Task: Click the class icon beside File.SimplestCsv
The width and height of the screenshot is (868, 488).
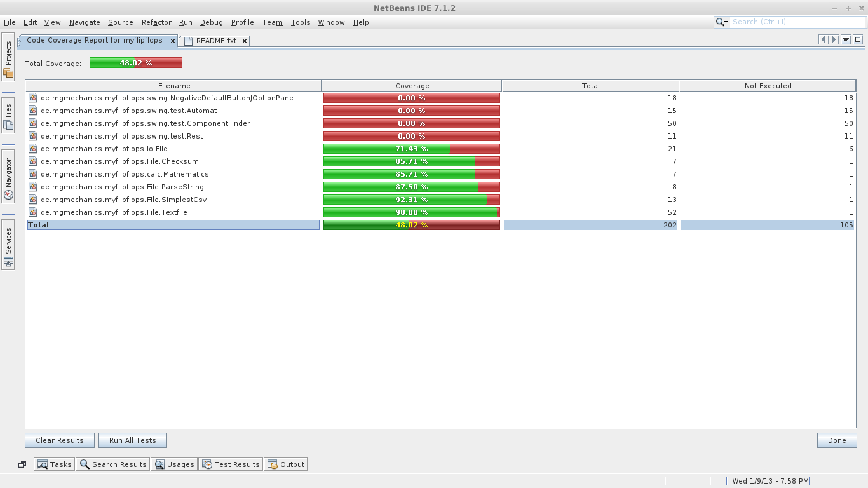Action: (33, 200)
